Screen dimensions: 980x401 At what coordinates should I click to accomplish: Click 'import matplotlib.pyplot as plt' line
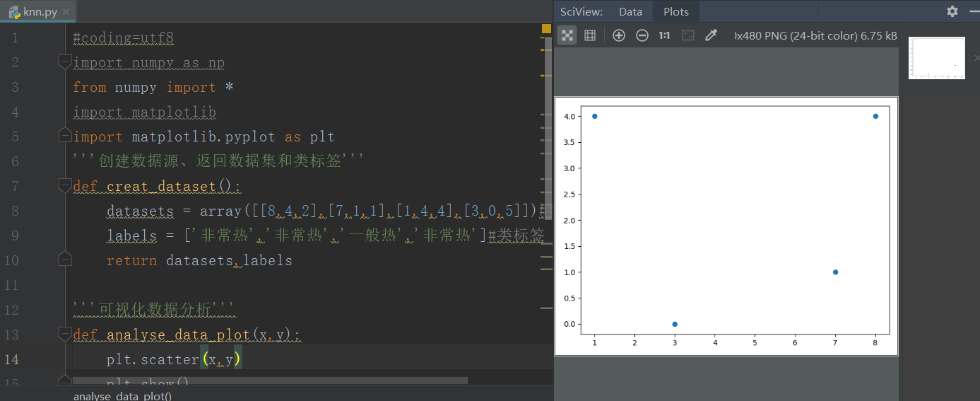point(204,136)
